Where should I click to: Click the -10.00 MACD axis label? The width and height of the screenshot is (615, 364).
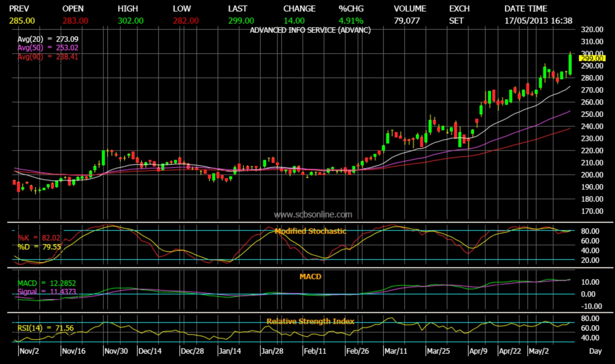pos(591,306)
